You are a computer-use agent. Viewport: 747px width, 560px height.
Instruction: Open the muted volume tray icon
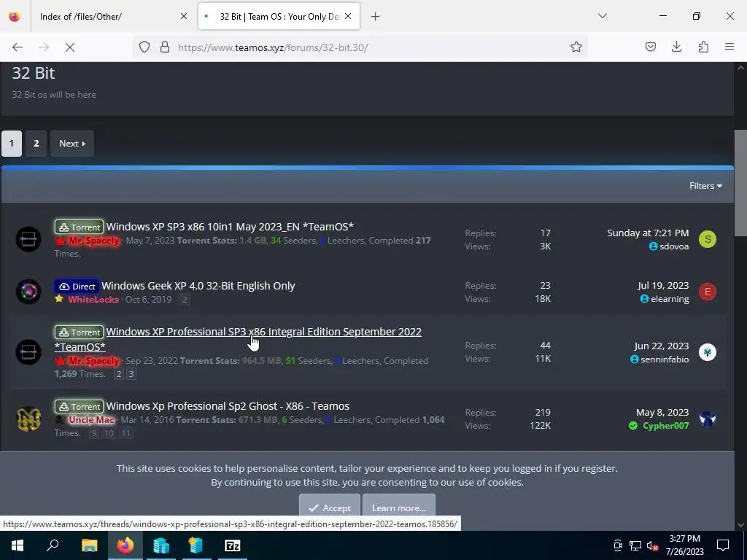click(x=652, y=545)
